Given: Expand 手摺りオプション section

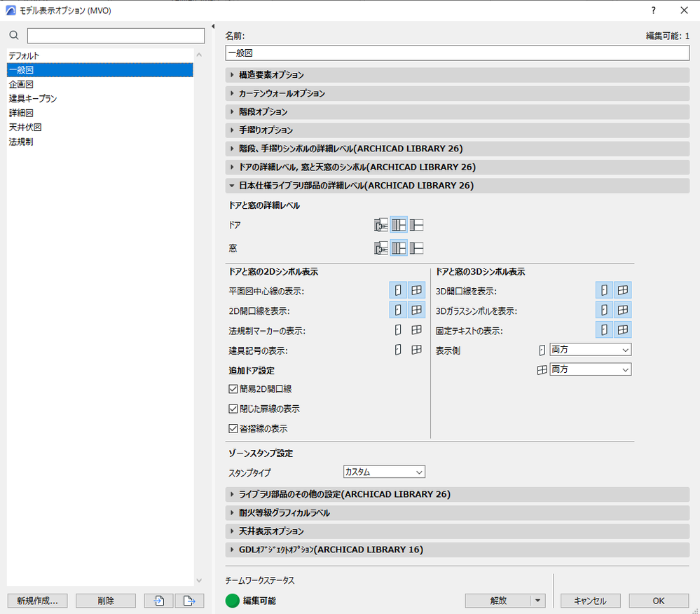Looking at the screenshot, I should pos(457,130).
